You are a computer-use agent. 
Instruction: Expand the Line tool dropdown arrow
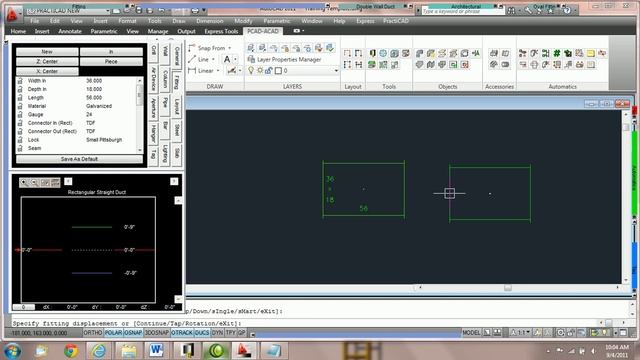[213, 60]
